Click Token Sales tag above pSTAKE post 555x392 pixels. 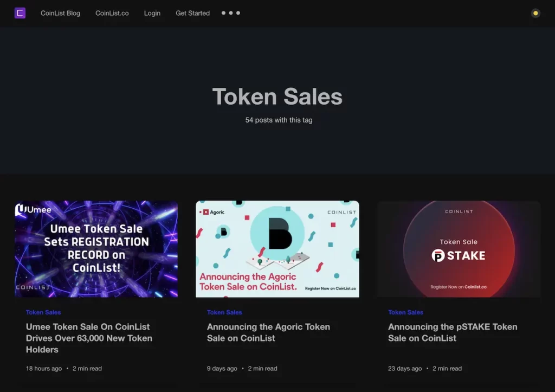(x=405, y=312)
